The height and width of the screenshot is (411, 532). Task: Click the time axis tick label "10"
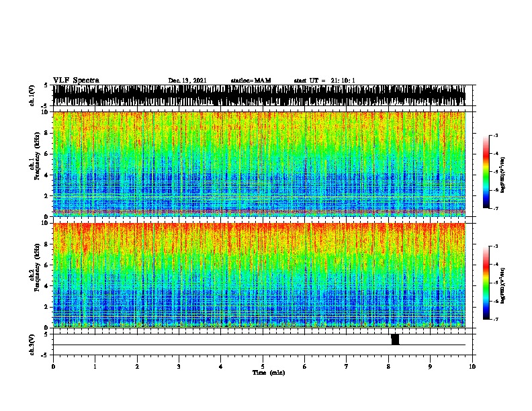click(x=472, y=367)
